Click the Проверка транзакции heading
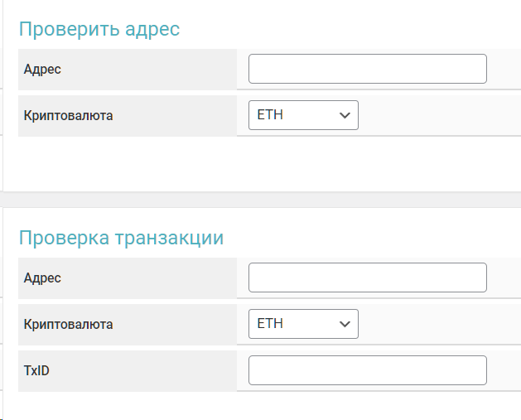 [121, 238]
